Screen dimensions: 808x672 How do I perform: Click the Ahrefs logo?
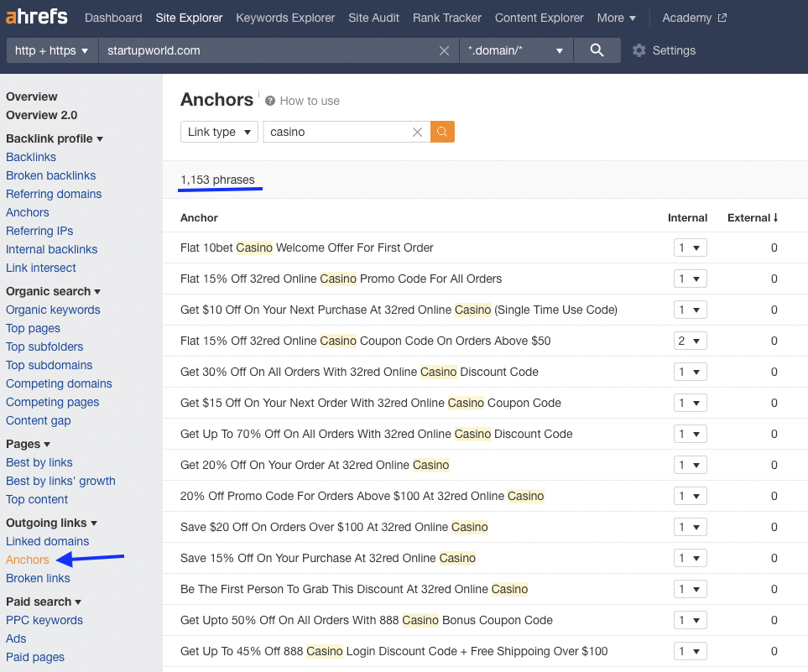[37, 17]
